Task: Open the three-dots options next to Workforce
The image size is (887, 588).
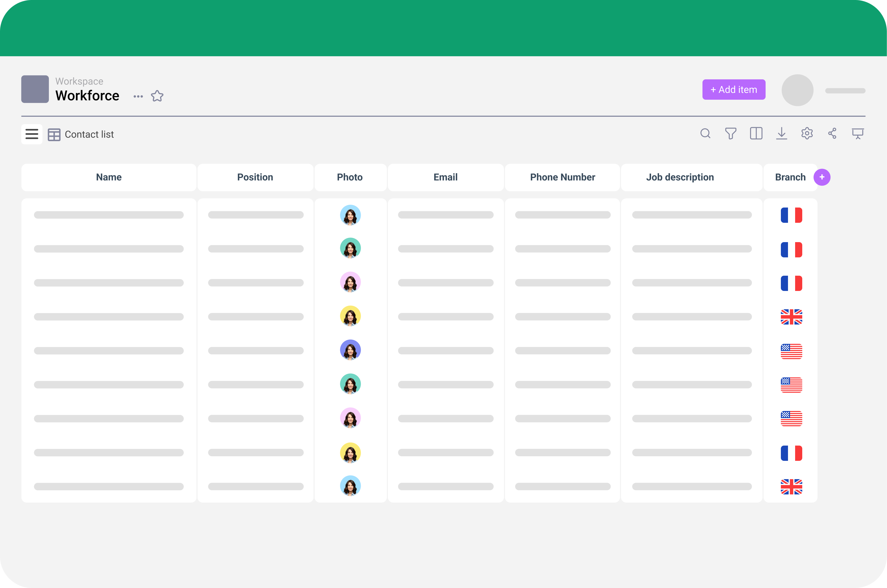Action: (138, 96)
